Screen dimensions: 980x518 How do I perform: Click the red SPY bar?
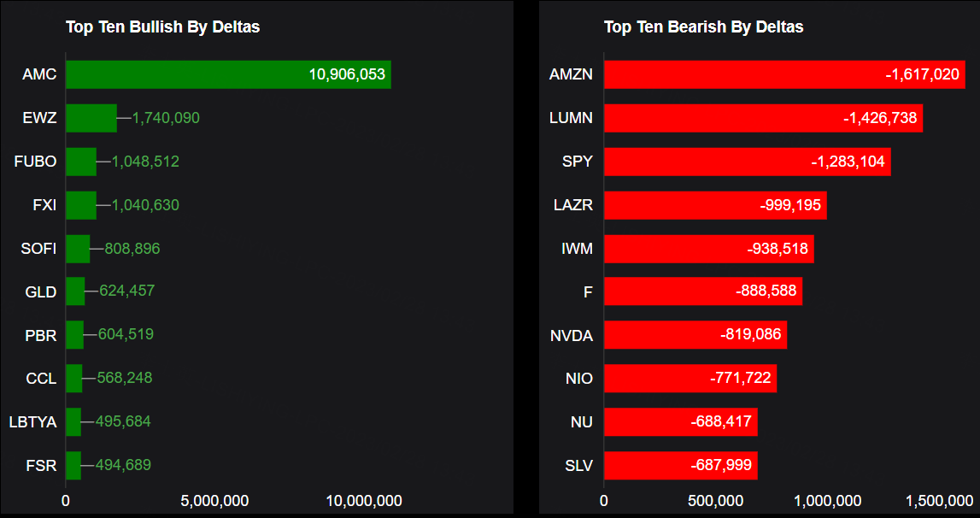coord(748,162)
